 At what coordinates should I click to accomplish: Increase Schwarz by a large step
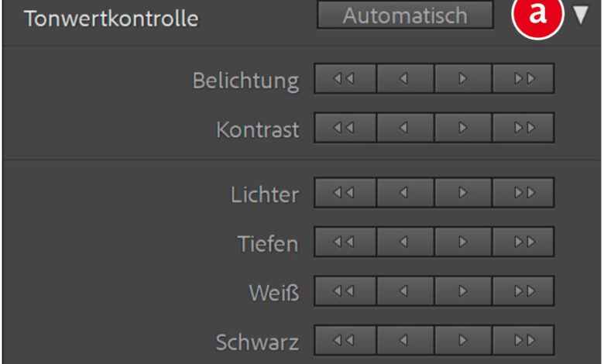(x=523, y=340)
